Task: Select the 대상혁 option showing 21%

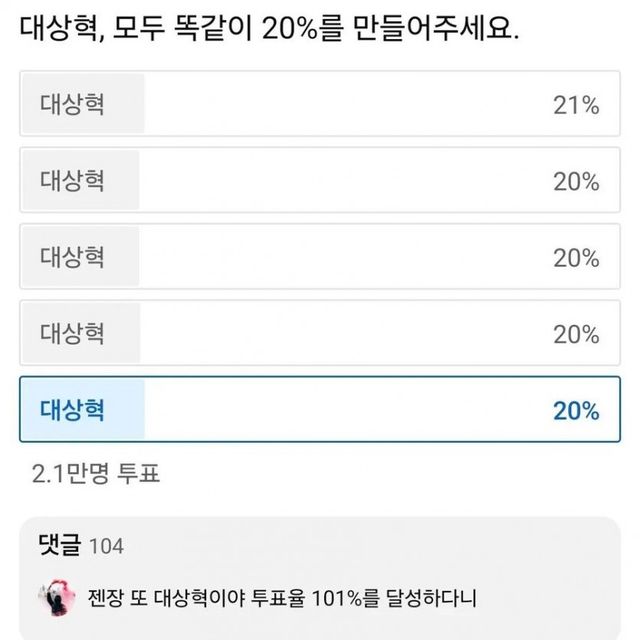Action: click(320, 104)
